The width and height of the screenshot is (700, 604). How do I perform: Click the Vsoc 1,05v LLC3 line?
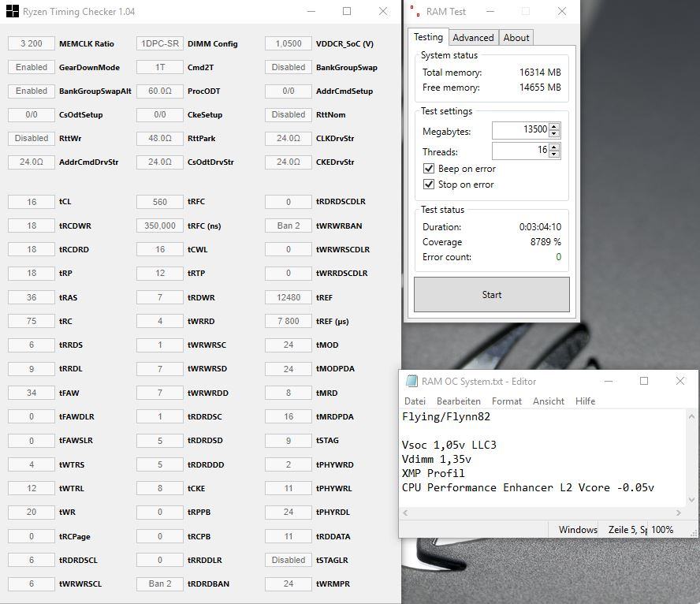tap(449, 445)
